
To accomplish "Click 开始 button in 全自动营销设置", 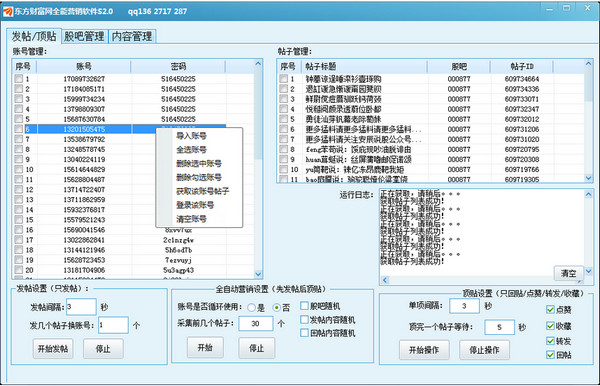I will pyautogui.click(x=205, y=347).
